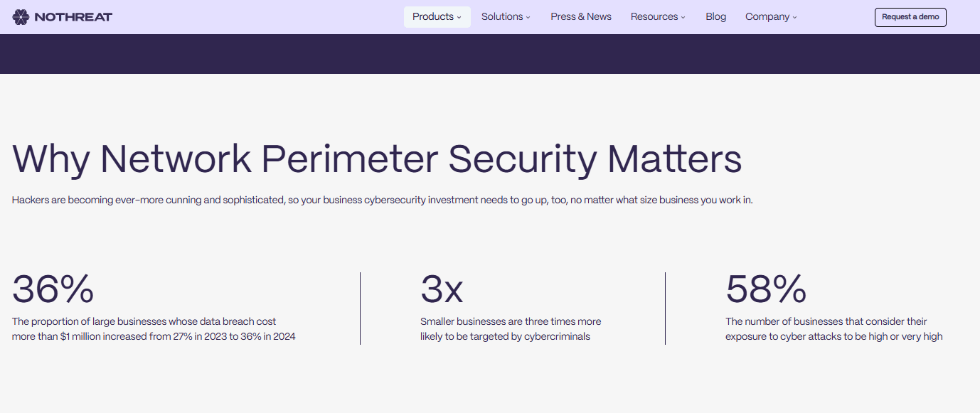Open the Solutions menu
This screenshot has width=980, height=418.
tap(501, 17)
